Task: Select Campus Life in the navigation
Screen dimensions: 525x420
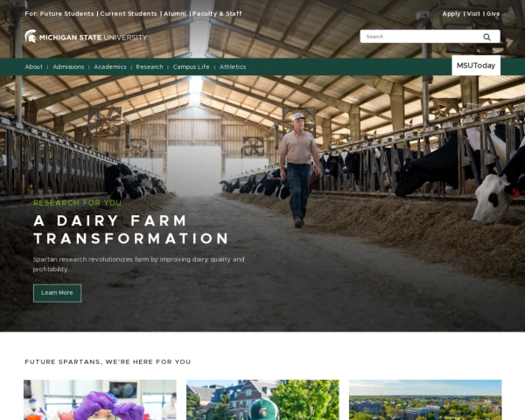Action: (191, 67)
